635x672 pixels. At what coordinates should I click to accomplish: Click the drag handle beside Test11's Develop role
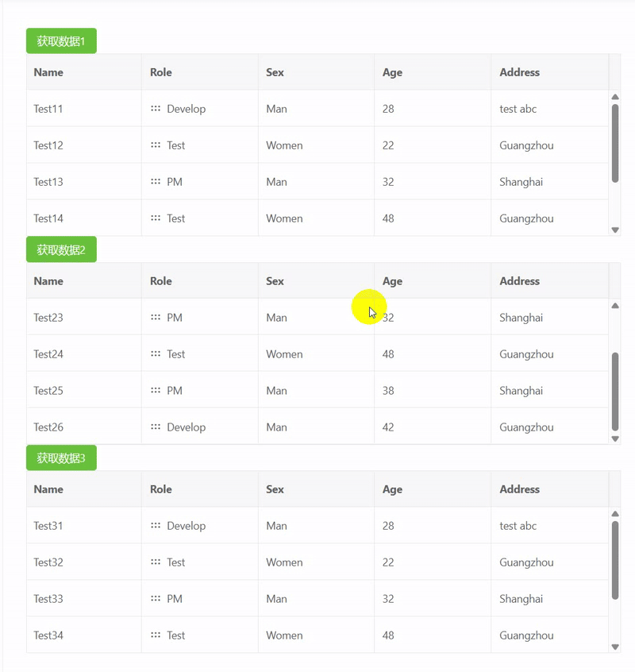tap(156, 109)
